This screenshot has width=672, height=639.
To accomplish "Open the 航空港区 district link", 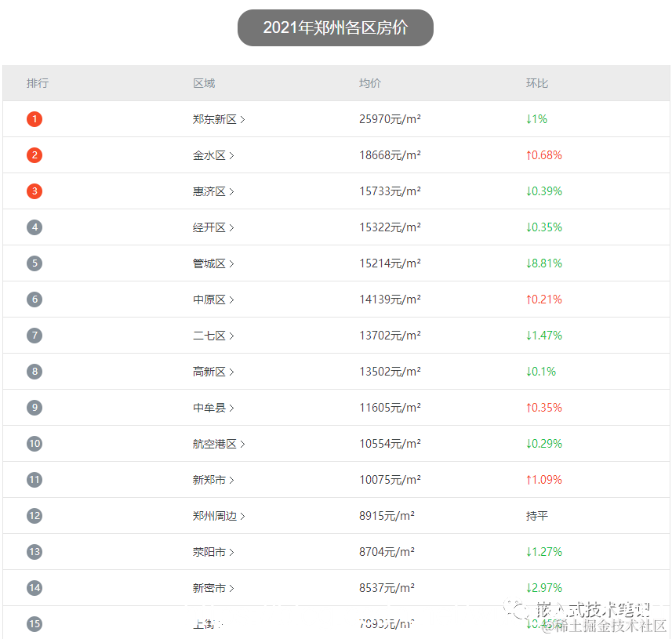I will point(219,444).
